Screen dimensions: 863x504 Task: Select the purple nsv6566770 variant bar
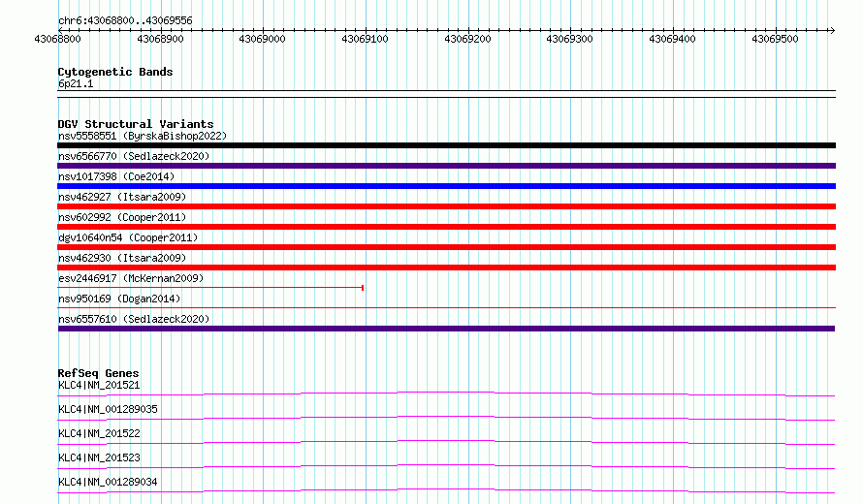446,166
